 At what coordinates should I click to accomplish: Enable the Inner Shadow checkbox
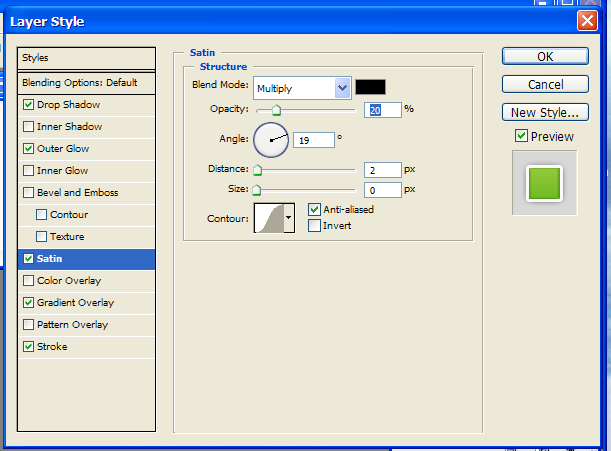click(x=28, y=127)
